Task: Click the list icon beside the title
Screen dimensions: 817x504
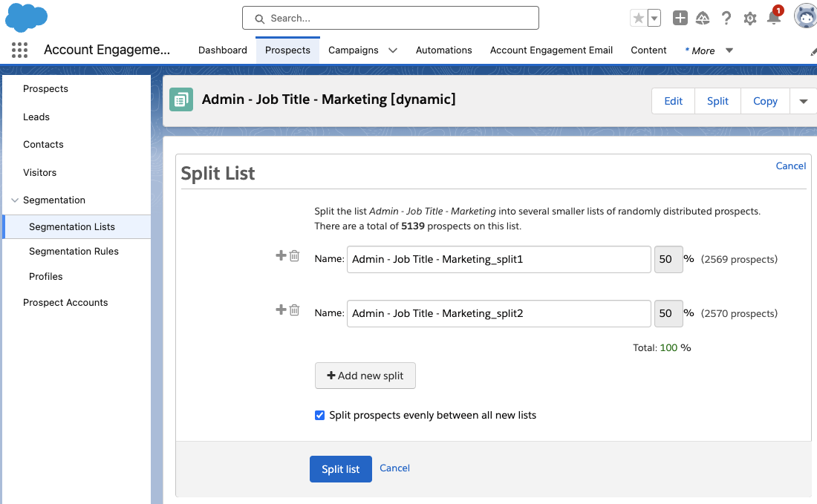Action: tap(181, 99)
